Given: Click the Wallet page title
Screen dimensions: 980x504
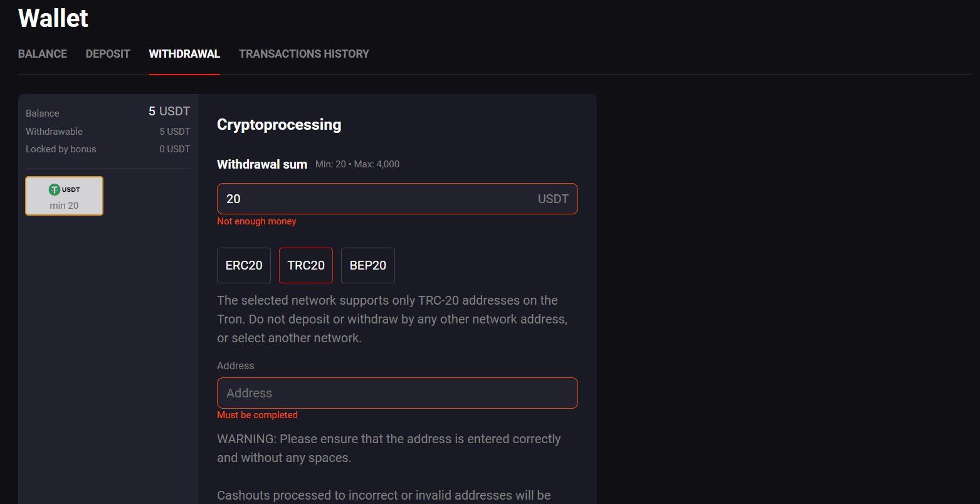Looking at the screenshot, I should coord(53,18).
